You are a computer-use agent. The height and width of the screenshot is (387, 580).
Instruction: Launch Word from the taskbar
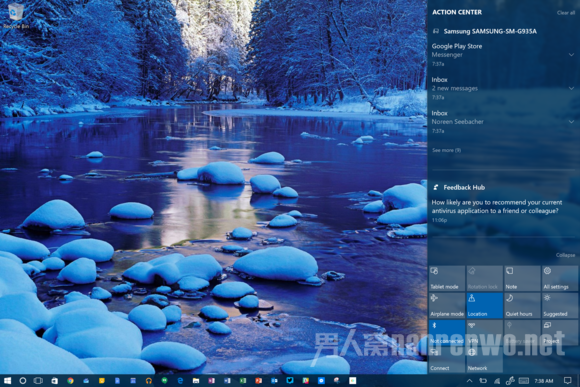click(x=227, y=380)
